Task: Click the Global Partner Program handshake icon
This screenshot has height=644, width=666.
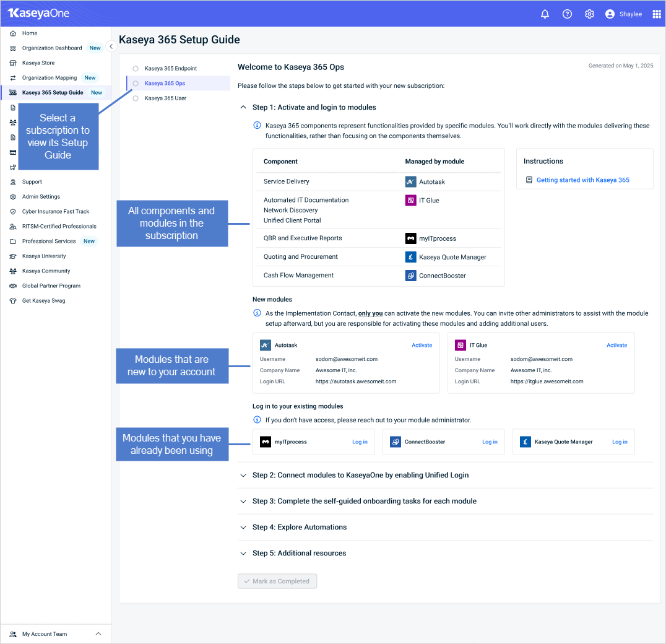Action: pos(13,286)
